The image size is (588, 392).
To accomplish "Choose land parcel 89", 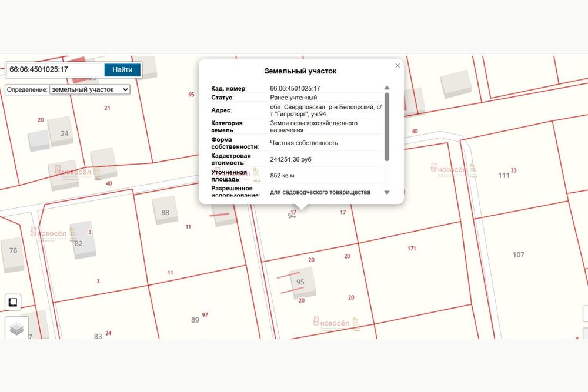I will (195, 320).
